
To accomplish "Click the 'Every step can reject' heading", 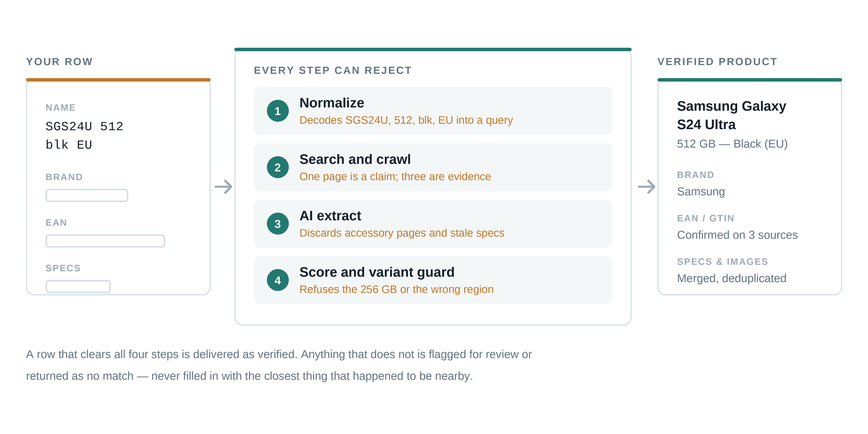I will 333,71.
